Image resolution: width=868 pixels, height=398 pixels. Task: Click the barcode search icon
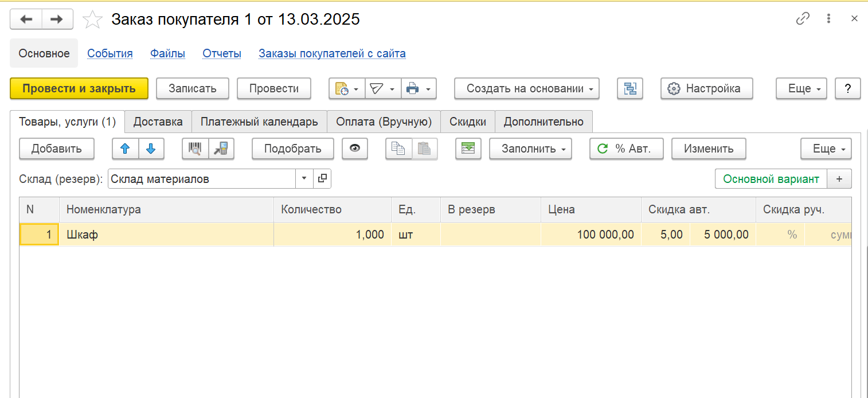pyautogui.click(x=195, y=149)
